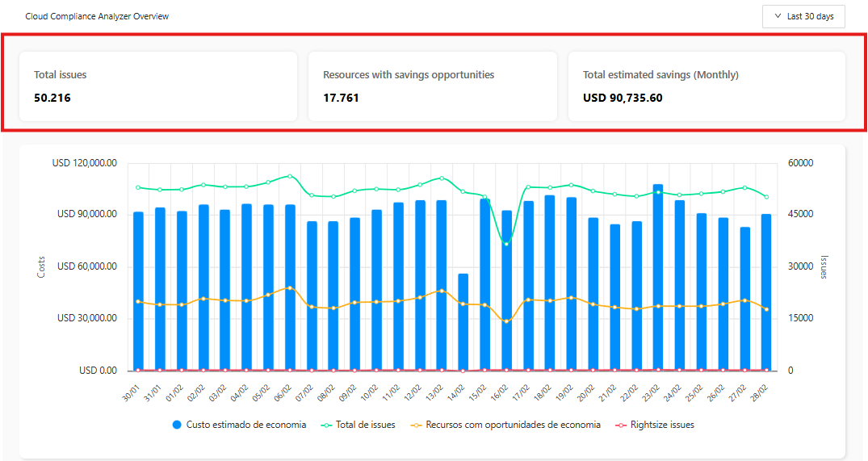Viewport: 868px width, 461px height.
Task: Click the green line dip point at 16/02
Action: [506, 243]
